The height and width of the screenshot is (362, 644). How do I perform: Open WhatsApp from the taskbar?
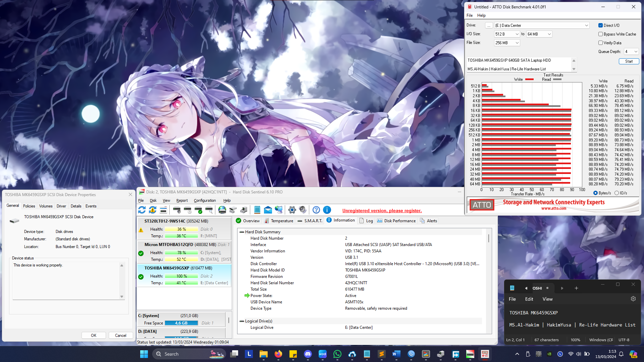tap(337, 354)
